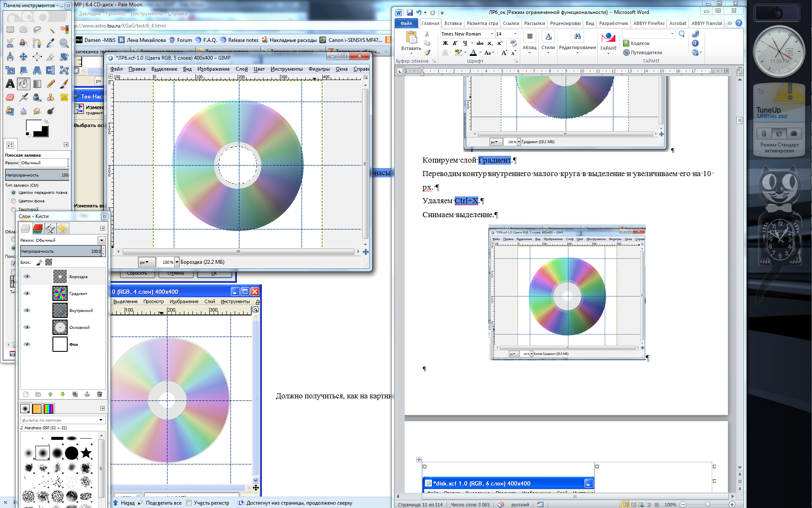Viewport: 812px width, 508px height.
Task: Choose the Free Select lasso tool
Action: pos(37,30)
